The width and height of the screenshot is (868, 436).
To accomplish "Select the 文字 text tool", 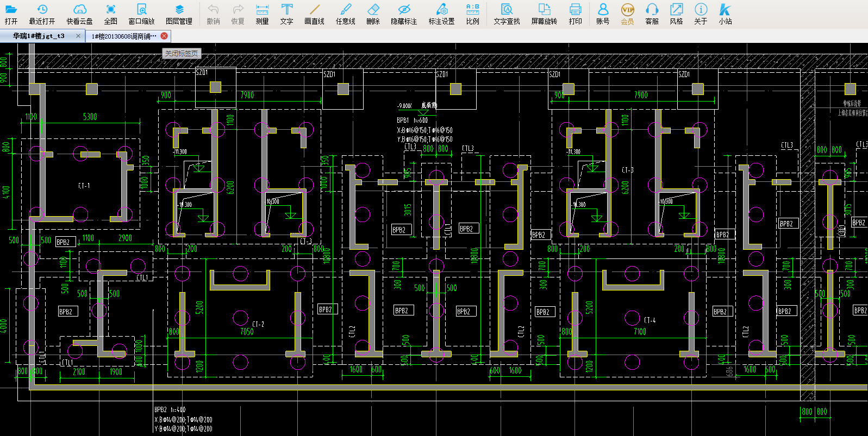I will pos(286,14).
